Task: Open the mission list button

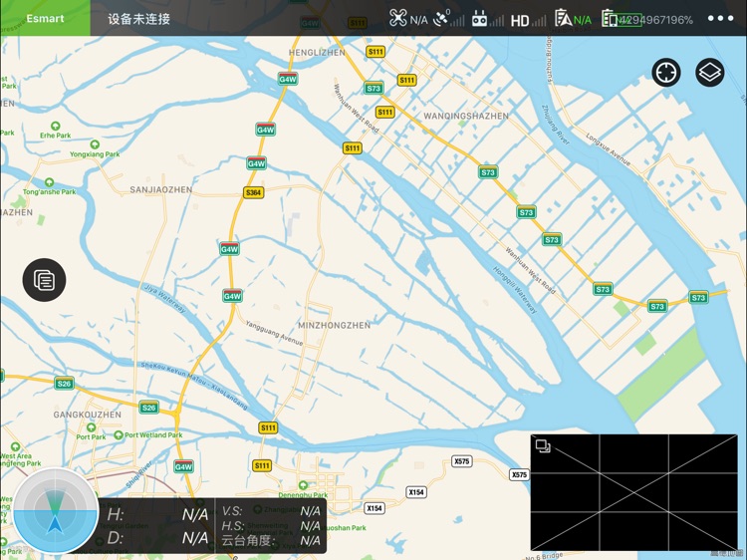Action: coord(44,280)
